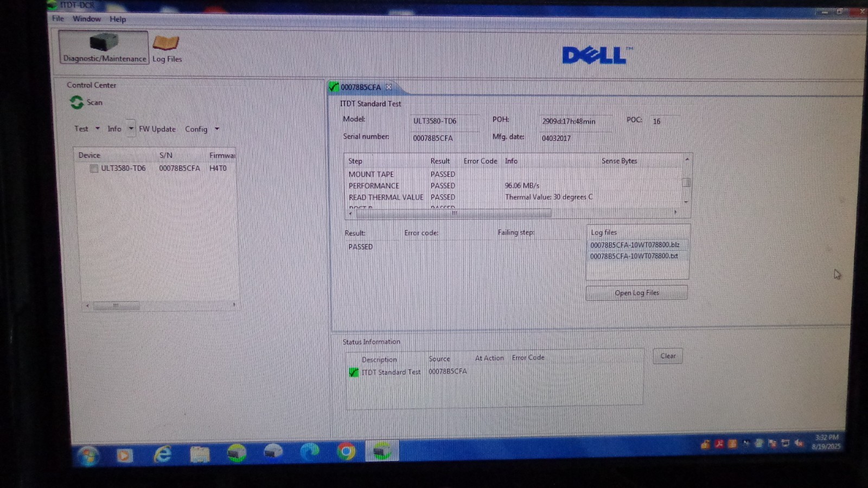Open ITDT icon right of File Explorer
The width and height of the screenshot is (868, 488).
coord(237,453)
